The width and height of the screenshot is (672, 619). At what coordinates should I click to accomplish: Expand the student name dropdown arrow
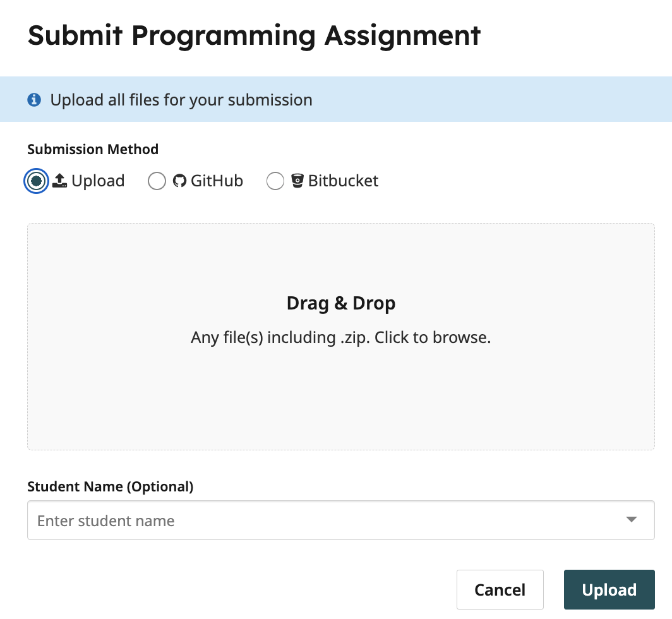[x=630, y=520]
